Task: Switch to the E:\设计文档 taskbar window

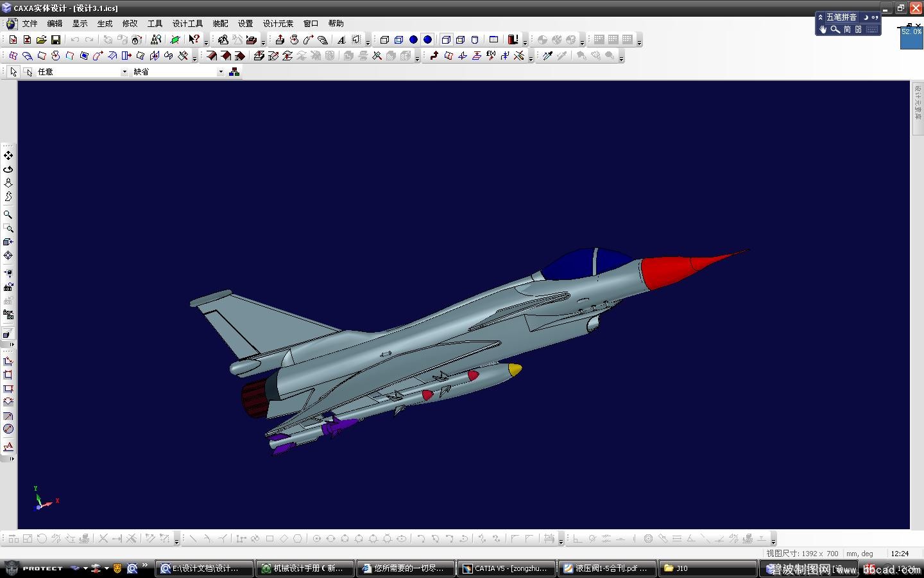Action: pos(205,568)
